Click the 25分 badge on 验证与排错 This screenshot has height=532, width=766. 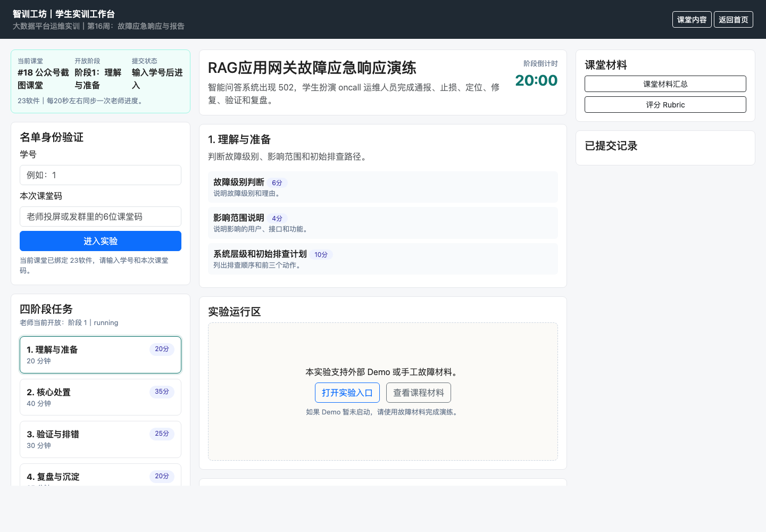click(162, 434)
